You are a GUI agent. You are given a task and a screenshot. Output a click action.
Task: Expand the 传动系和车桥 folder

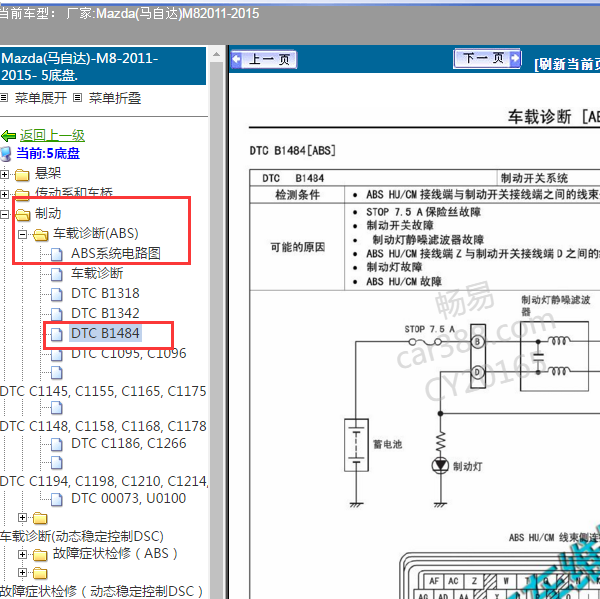4,194
